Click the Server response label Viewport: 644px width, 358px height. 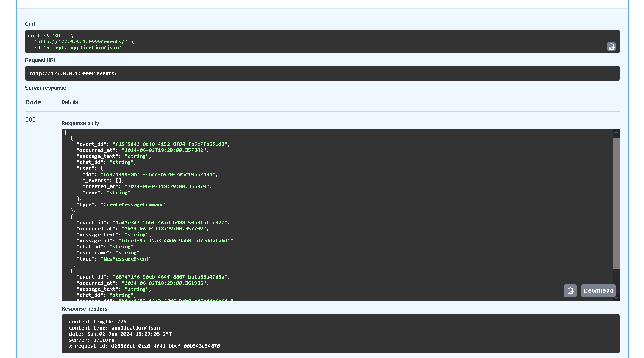(x=46, y=88)
